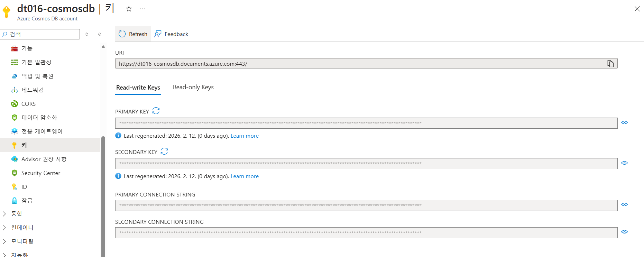Click the masked primary key field
Viewport: 644px width, 257px height.
366,123
